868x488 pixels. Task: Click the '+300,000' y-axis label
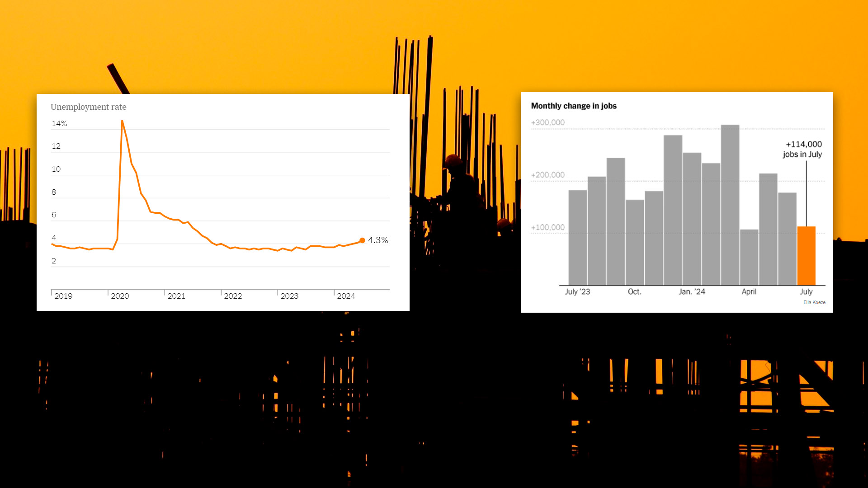pyautogui.click(x=547, y=122)
